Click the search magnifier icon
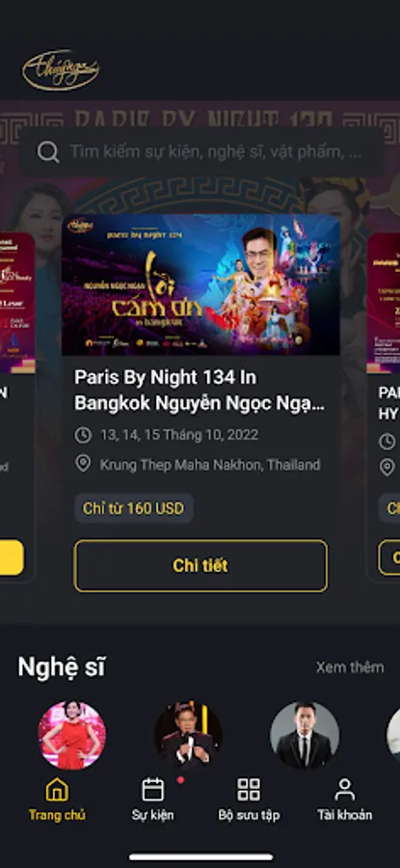This screenshot has height=868, width=400. [x=48, y=151]
